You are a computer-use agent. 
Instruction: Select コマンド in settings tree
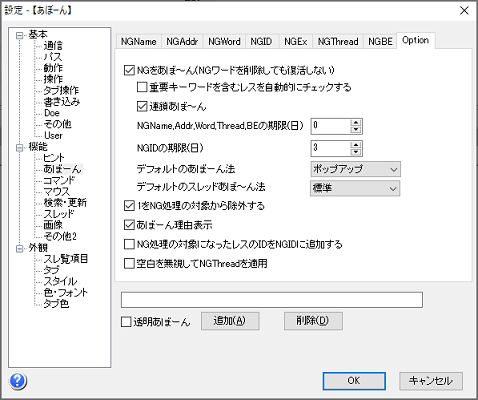coord(59,180)
